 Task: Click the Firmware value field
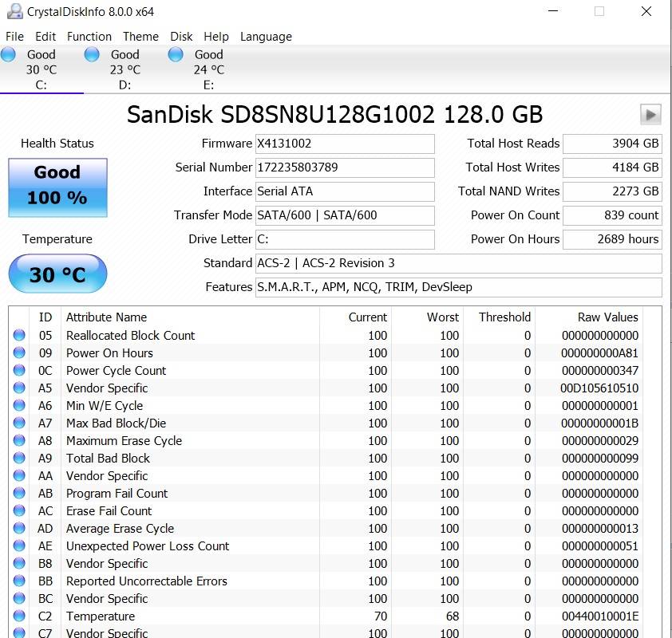pyautogui.click(x=344, y=144)
